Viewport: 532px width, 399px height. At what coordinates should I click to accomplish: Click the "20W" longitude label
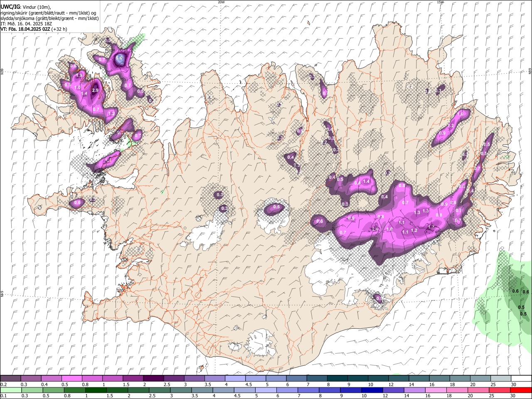222,2
